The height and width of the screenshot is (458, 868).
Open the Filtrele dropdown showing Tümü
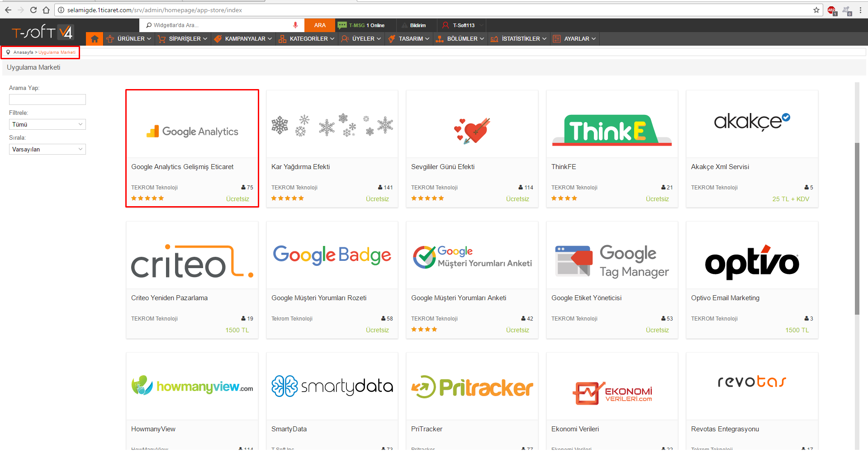(x=47, y=124)
